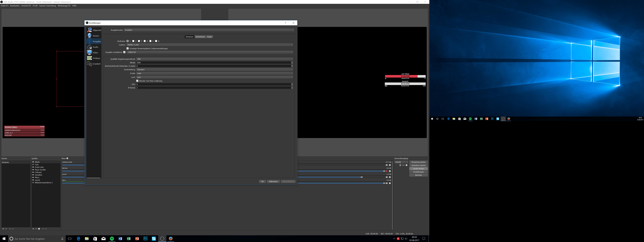The width and height of the screenshot is (644, 242).
Task: Switch to the Aufnehmen tab
Action: (200, 37)
